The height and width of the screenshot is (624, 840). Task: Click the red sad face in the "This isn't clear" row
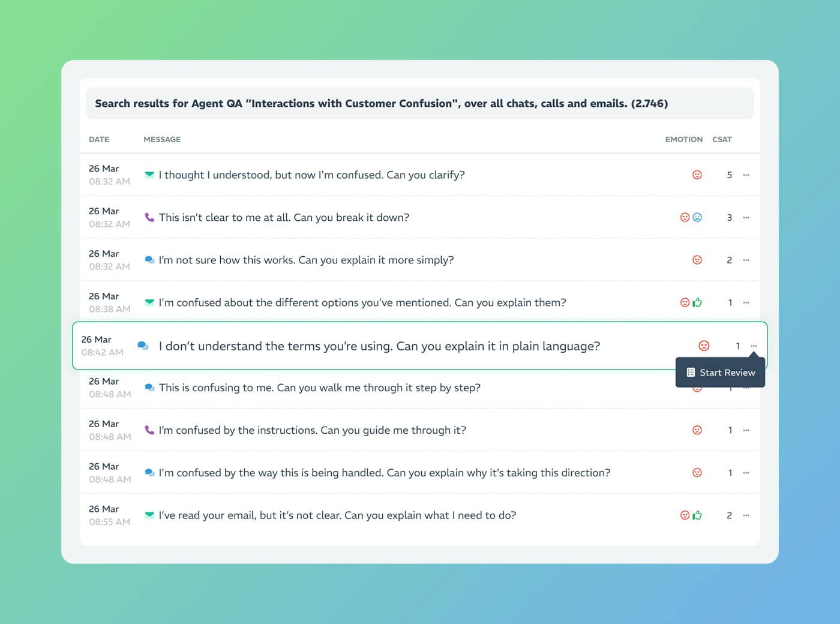[685, 217]
